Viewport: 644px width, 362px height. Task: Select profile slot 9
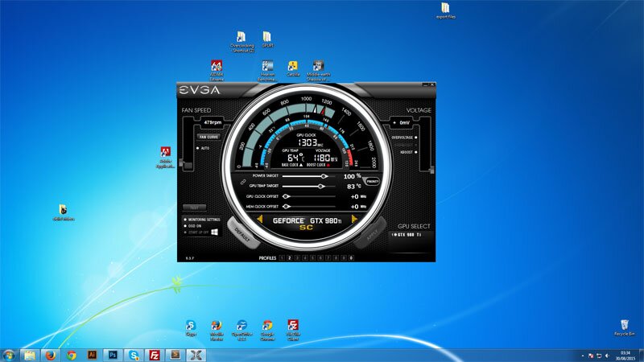[x=344, y=258]
